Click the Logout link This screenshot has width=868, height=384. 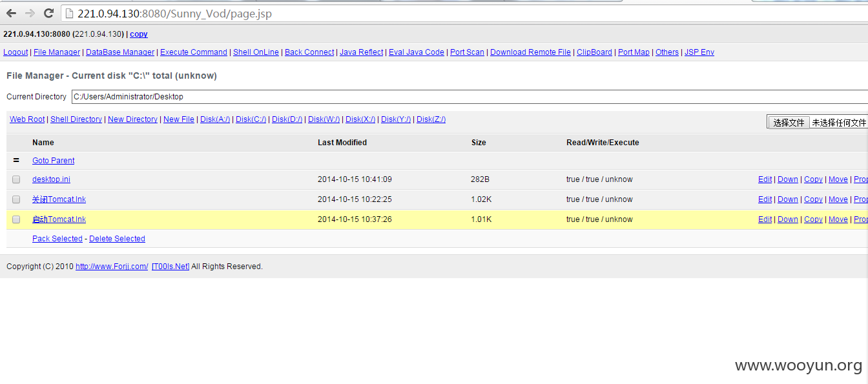coord(15,52)
